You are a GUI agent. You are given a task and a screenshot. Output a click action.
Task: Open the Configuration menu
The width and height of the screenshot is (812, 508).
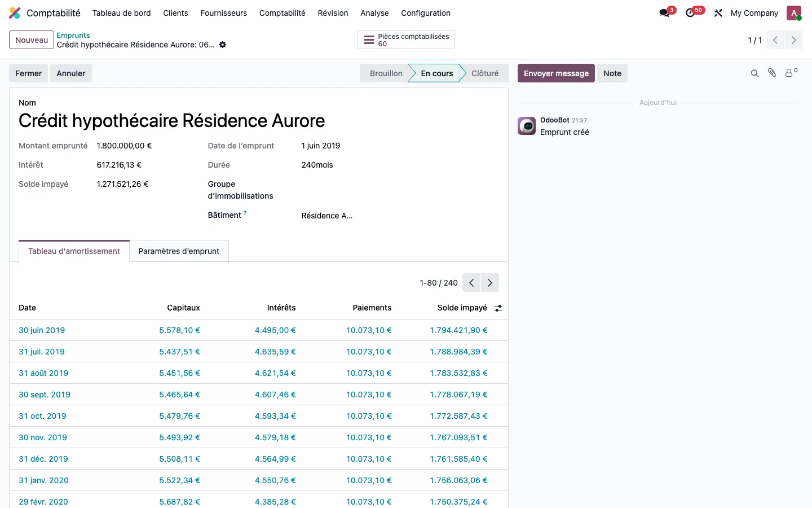(x=426, y=13)
